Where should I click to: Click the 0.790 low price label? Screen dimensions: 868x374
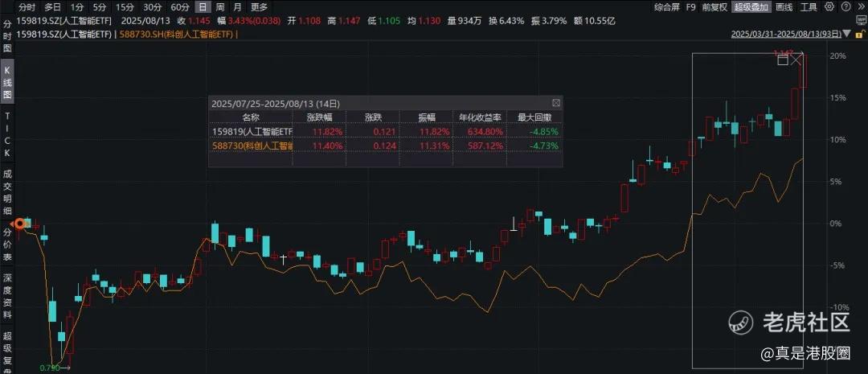tap(49, 368)
